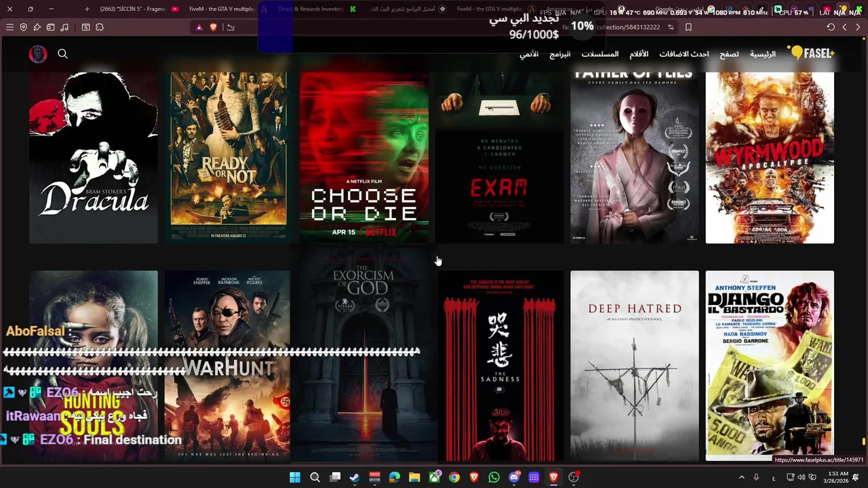Open الأفلام menu item

tap(639, 54)
